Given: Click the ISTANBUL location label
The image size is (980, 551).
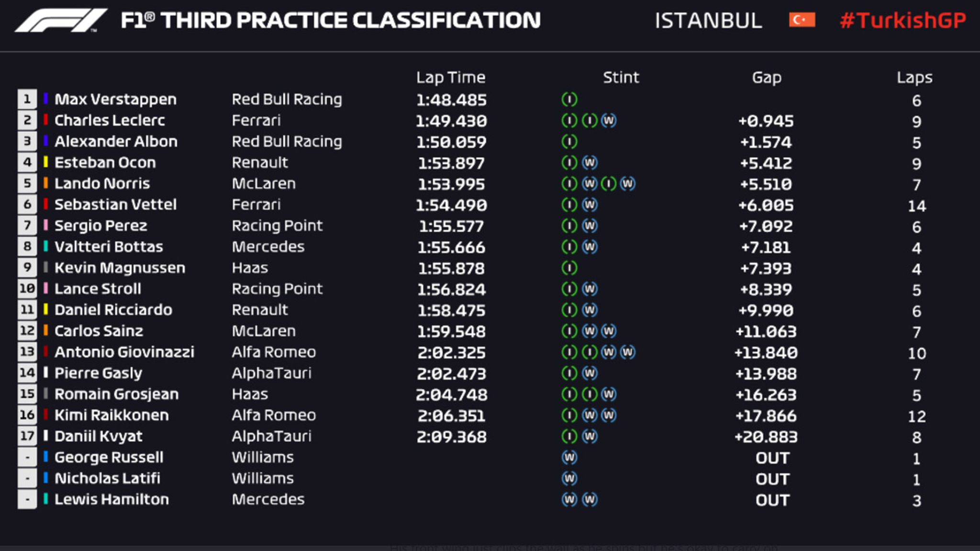Looking at the screenshot, I should 708,21.
